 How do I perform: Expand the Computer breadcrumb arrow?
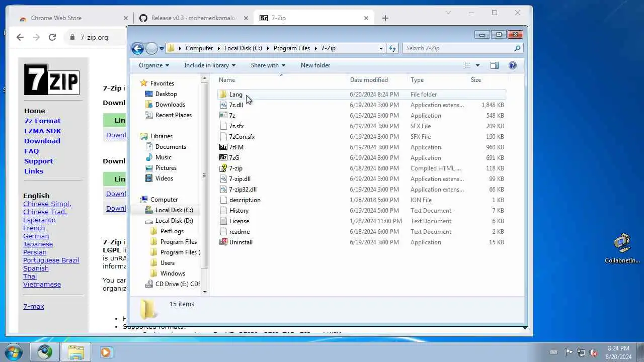pyautogui.click(x=219, y=48)
